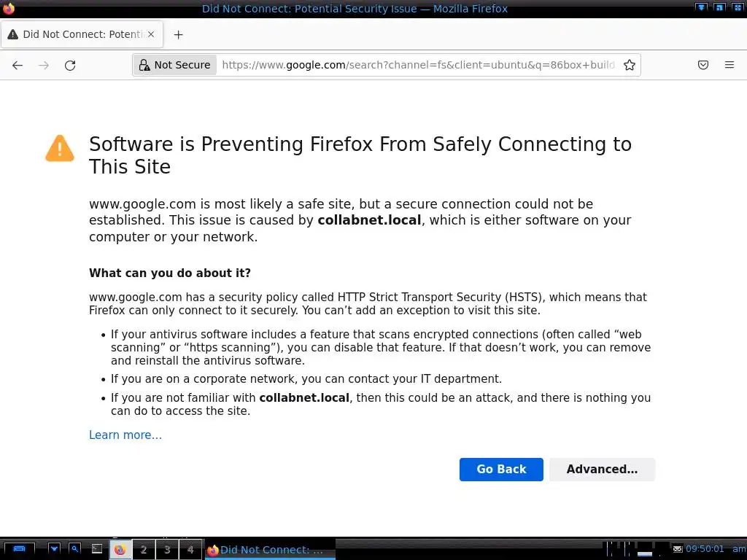Bookmark this page with the star icon
Viewport: 747px width, 560px height.
point(630,65)
